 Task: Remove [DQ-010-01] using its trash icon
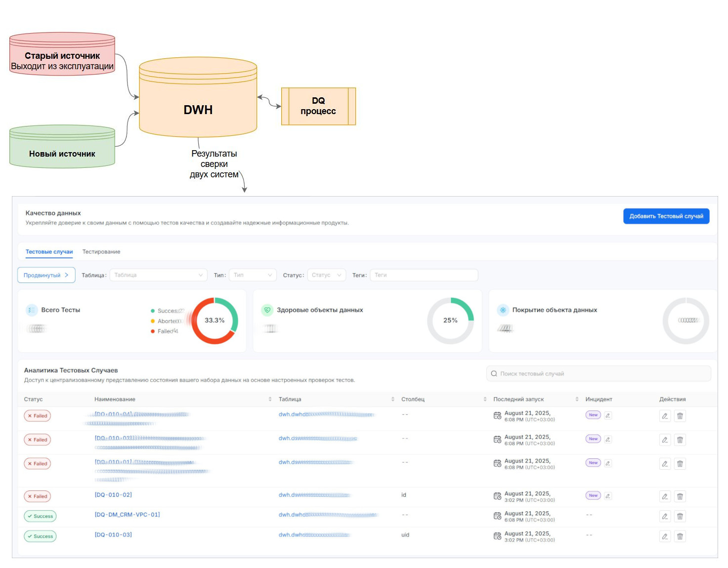(x=680, y=464)
